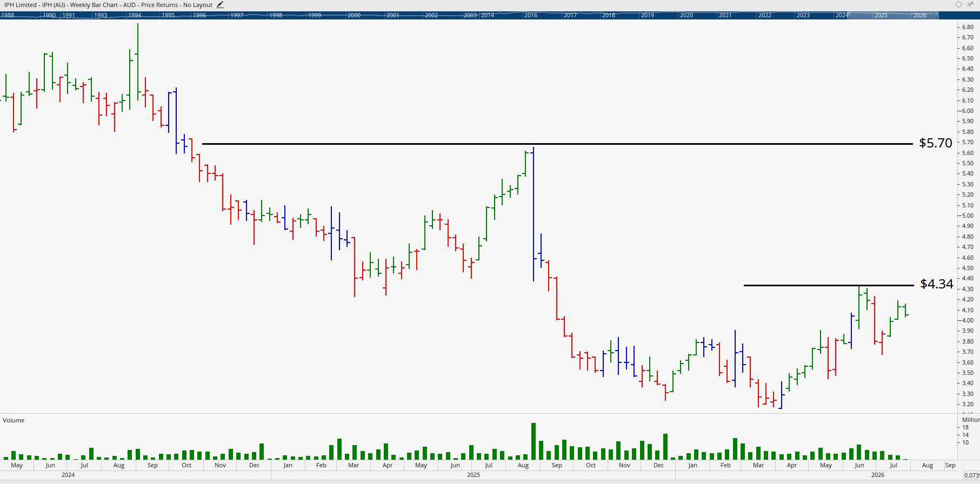Click the 3.20 price axis label
Image resolution: width=980 pixels, height=484 pixels.
[968, 404]
